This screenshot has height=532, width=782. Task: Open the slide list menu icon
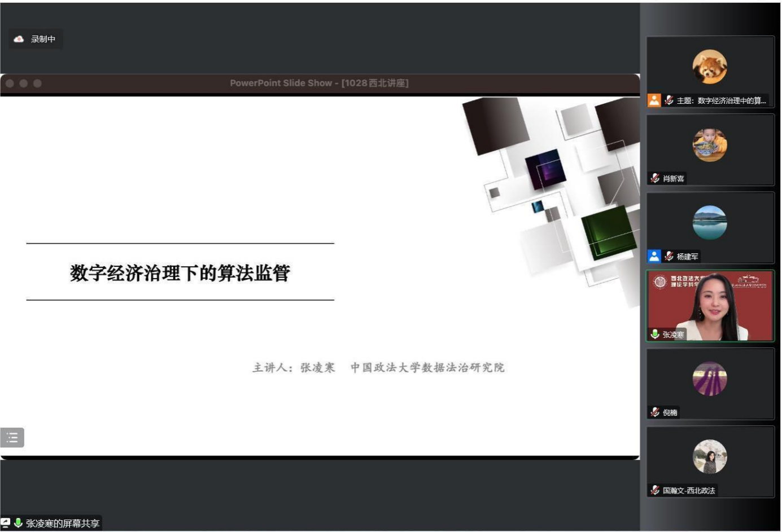coord(12,438)
